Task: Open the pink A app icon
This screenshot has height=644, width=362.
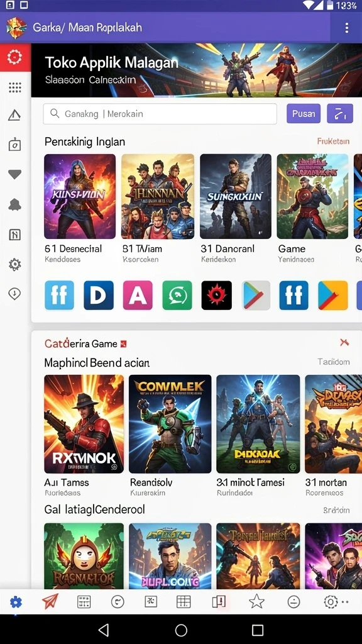Action: coord(138,296)
